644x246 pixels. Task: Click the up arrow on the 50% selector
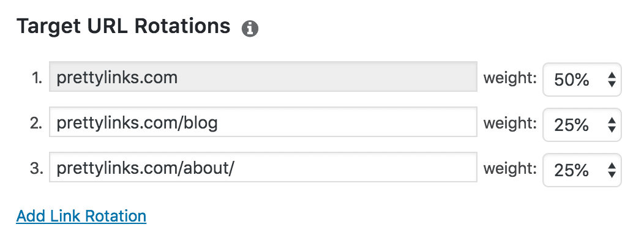(612, 75)
